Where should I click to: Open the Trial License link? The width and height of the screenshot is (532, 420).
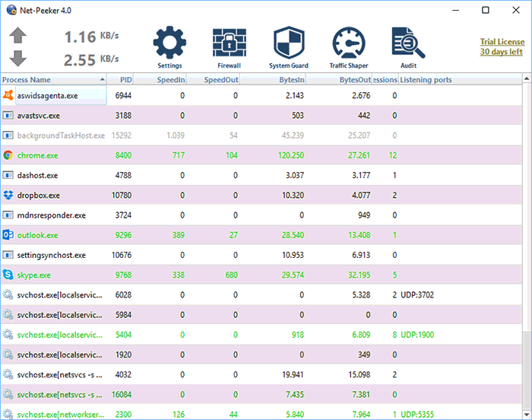point(502,42)
